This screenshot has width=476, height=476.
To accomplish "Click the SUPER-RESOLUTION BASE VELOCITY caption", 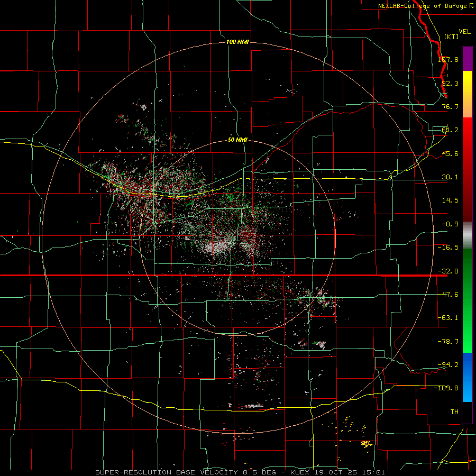I will (167, 472).
